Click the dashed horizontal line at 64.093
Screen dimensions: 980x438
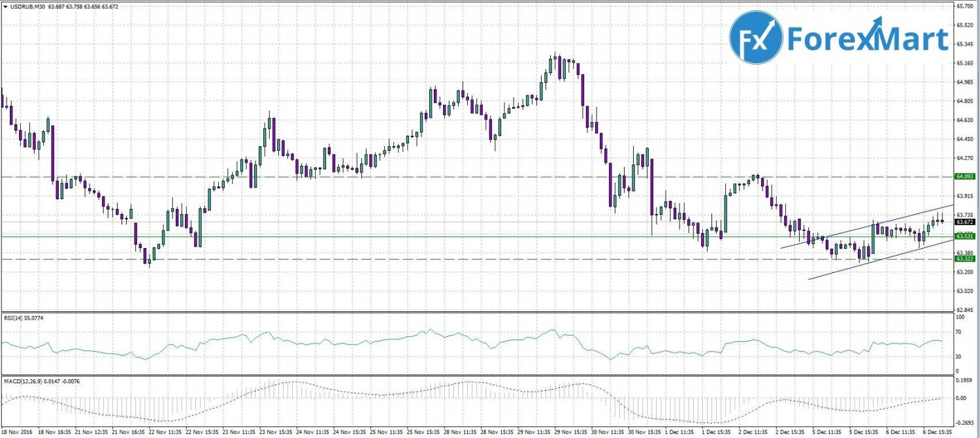point(392,176)
